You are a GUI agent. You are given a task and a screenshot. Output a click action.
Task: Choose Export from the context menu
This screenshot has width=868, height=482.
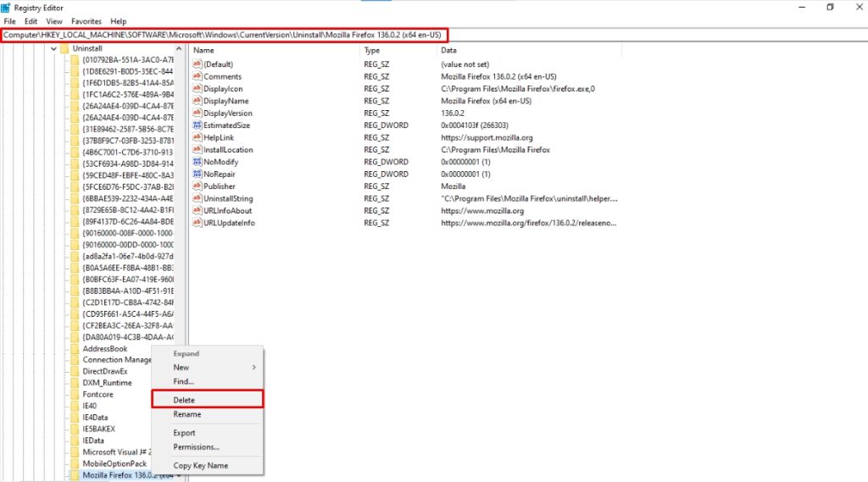(208, 433)
